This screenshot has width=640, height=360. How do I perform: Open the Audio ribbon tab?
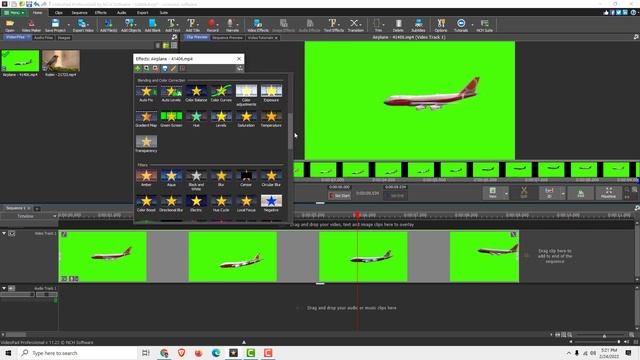[x=121, y=13]
